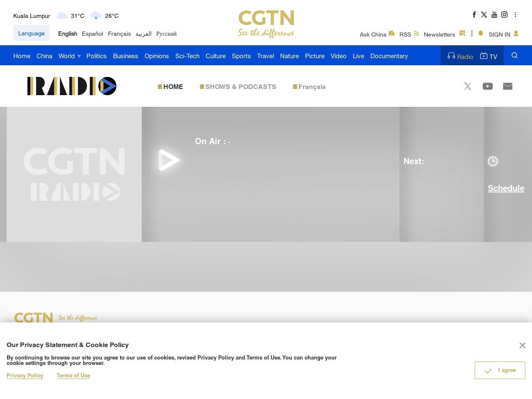Screen dimensions: 532x399
Task: Open the Shows & Podcasts tab
Action: click(x=240, y=87)
